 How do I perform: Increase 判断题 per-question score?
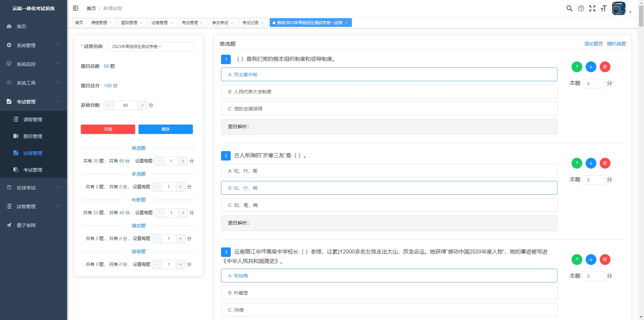coord(183,213)
